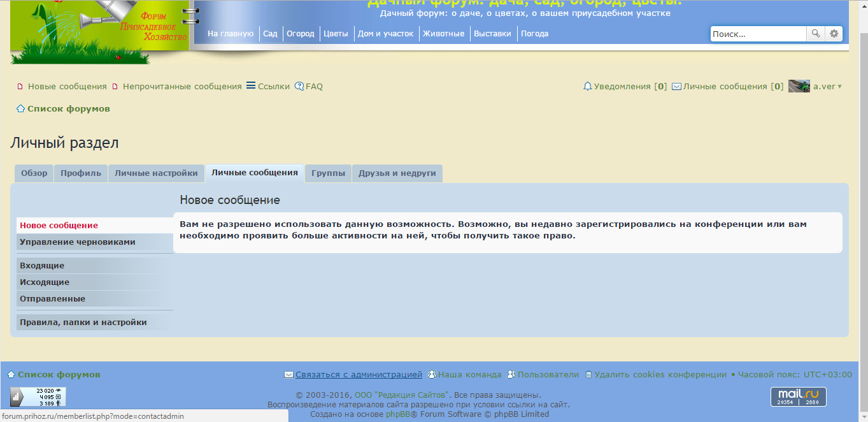Image resolution: width=868 pixels, height=422 pixels.
Task: Click in the Поиск search field
Action: tap(758, 34)
